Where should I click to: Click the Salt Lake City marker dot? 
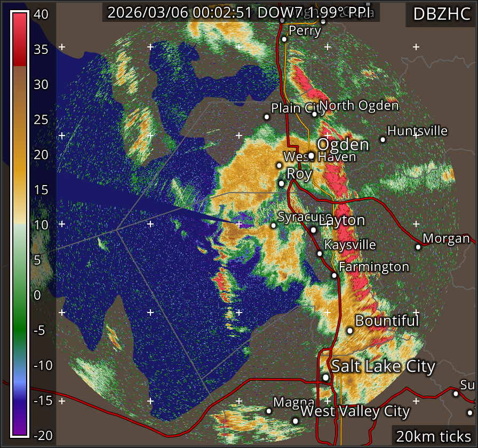[325, 377]
